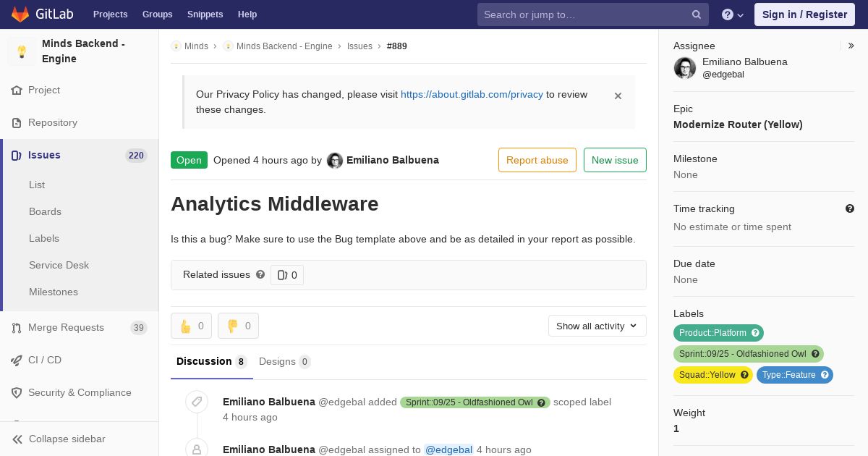The height and width of the screenshot is (456, 868).
Task: Open the Help question mark menu
Action: tap(733, 14)
